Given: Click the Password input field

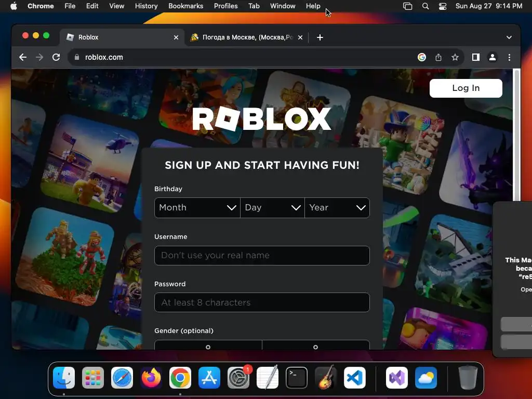Looking at the screenshot, I should click(x=262, y=302).
